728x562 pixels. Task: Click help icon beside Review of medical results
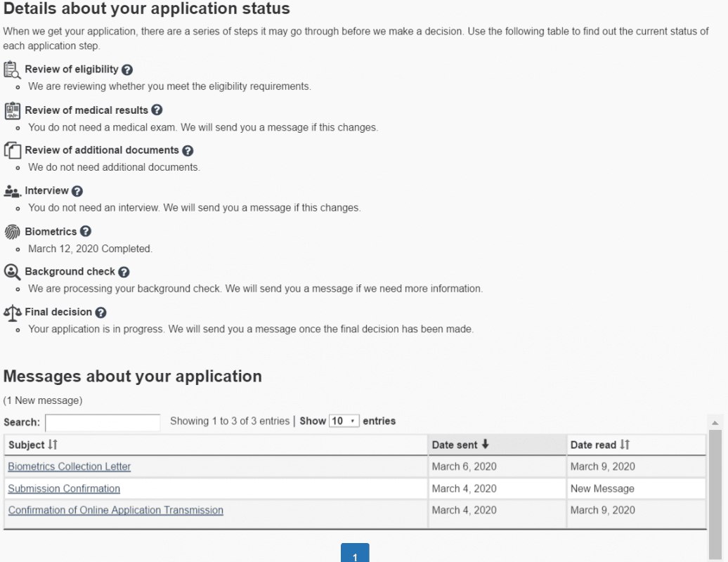pyautogui.click(x=157, y=110)
